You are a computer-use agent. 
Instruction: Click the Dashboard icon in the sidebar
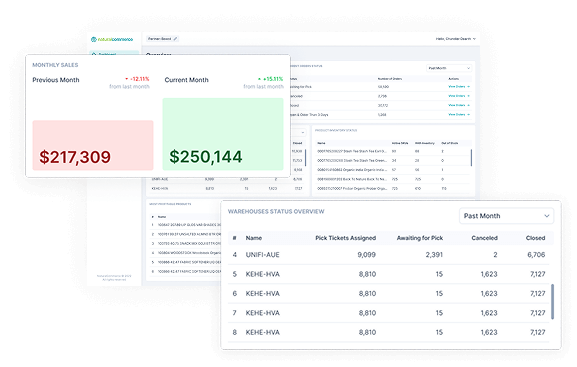click(x=94, y=54)
